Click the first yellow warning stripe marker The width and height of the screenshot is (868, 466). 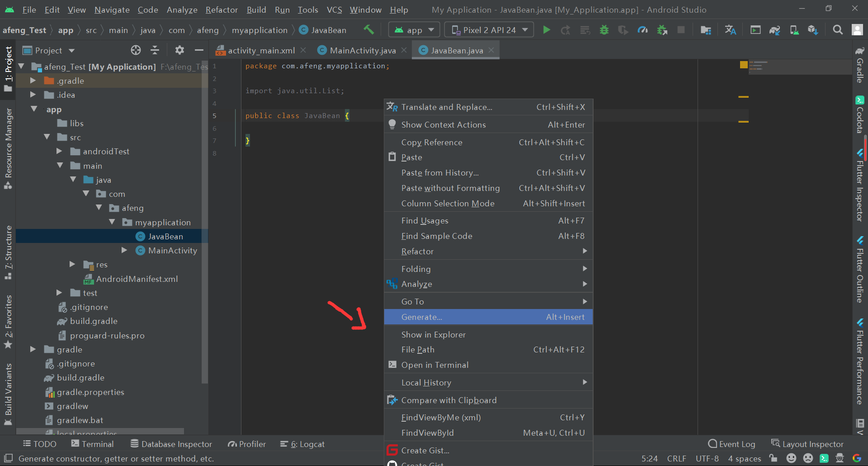(x=744, y=97)
